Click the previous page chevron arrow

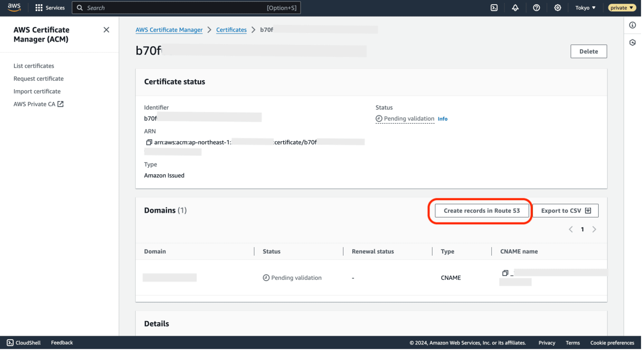tap(571, 229)
